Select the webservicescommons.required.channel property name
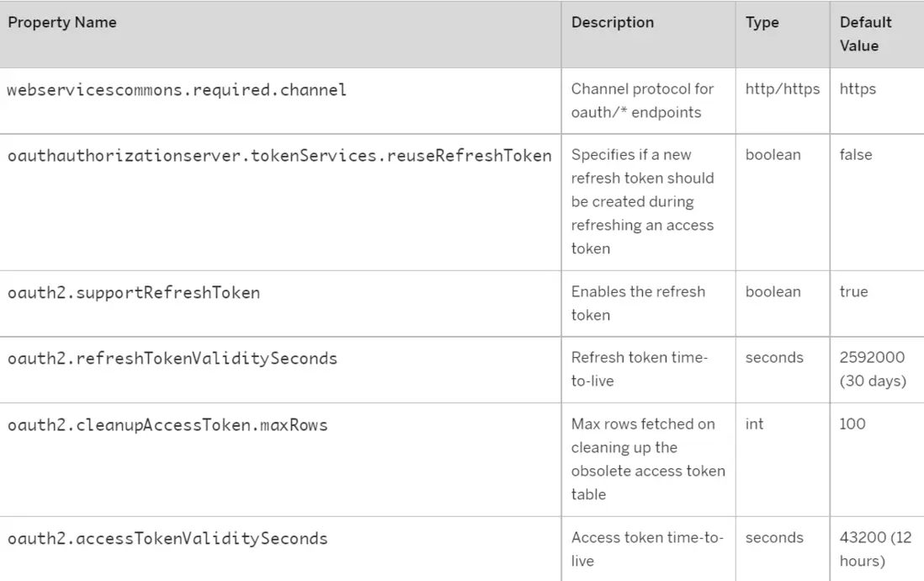This screenshot has width=924, height=581. (x=177, y=89)
